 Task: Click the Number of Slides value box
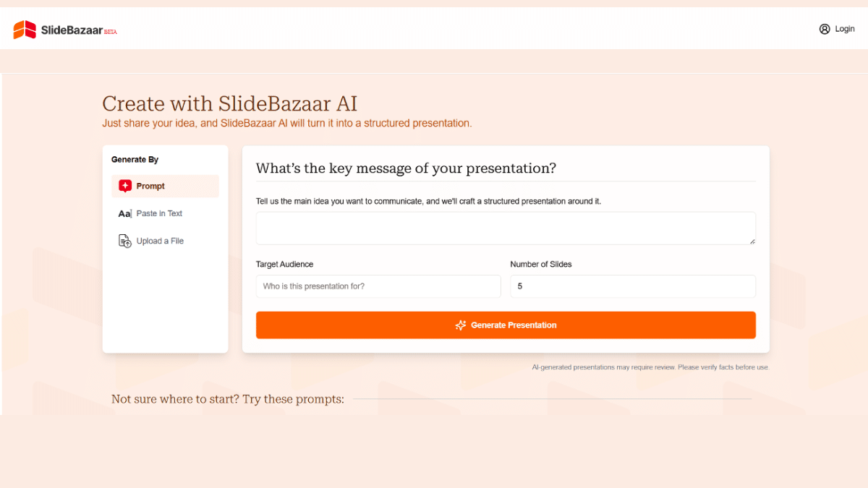click(633, 286)
